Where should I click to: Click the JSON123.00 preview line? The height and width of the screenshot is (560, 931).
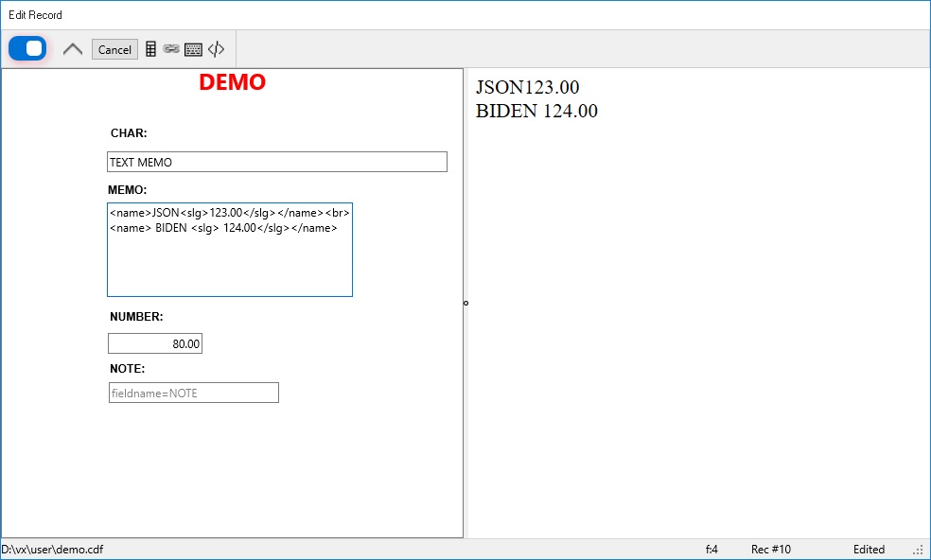pyautogui.click(x=527, y=88)
